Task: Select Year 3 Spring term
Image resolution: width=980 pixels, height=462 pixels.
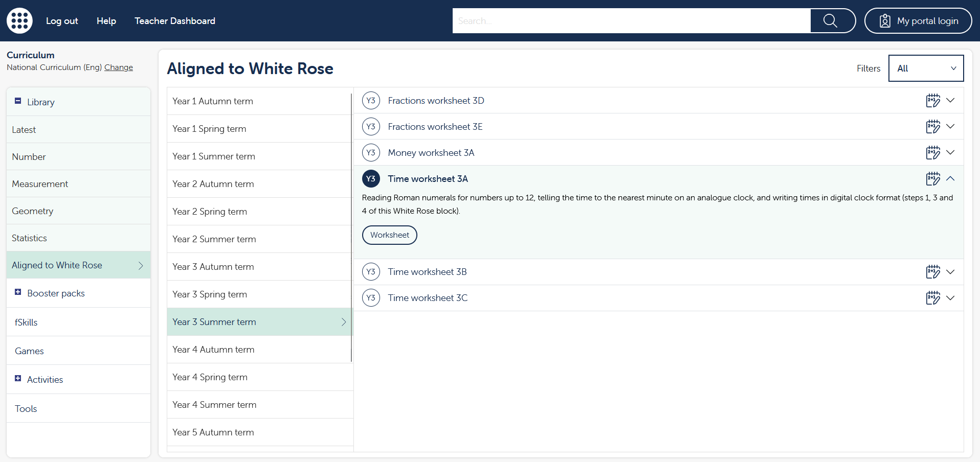Action: [x=259, y=294]
